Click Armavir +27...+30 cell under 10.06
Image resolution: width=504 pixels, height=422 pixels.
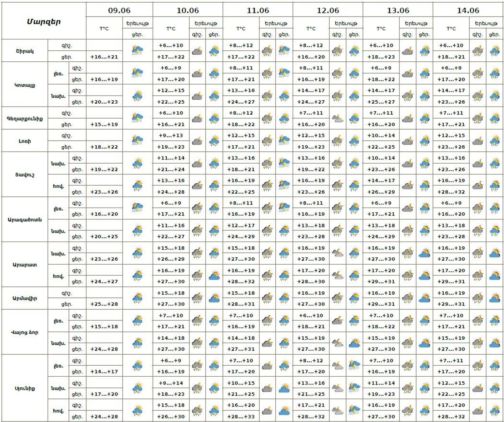click(171, 304)
